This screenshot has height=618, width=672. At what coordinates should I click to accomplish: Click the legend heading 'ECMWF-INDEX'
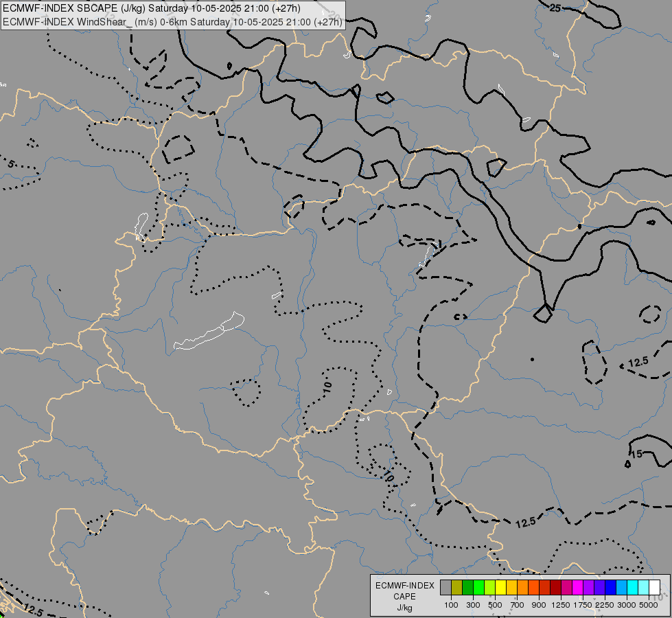404,586
